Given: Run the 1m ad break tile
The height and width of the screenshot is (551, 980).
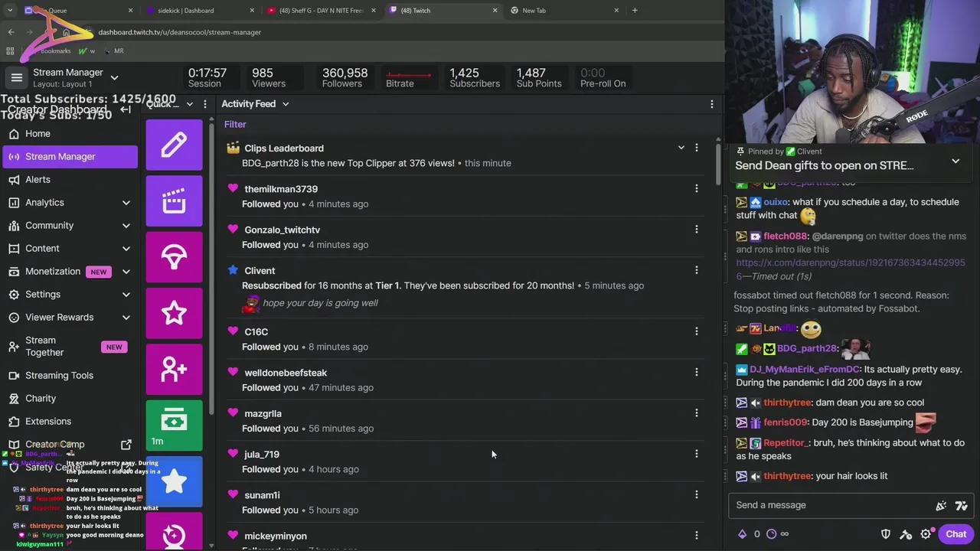Looking at the screenshot, I should coord(174,425).
